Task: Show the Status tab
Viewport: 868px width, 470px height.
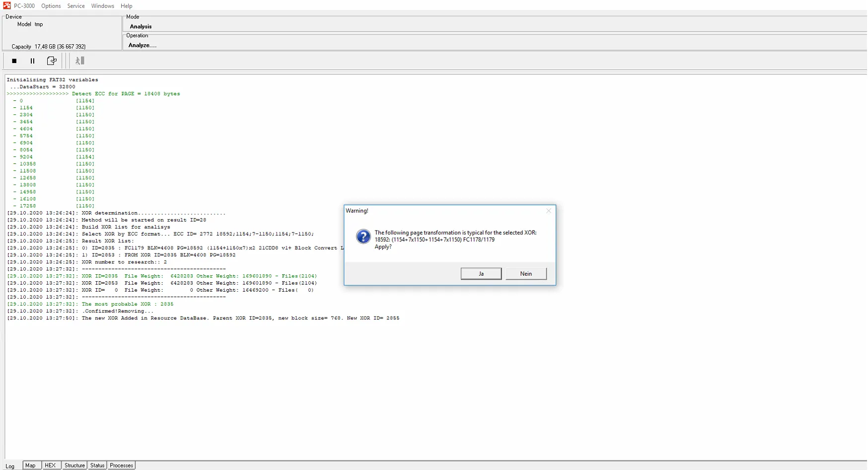Action: tap(97, 466)
